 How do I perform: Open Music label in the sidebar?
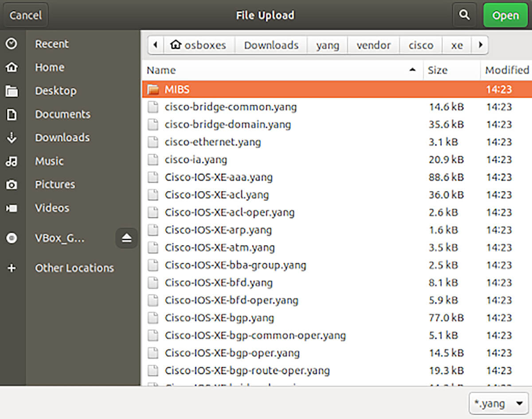[x=49, y=161]
